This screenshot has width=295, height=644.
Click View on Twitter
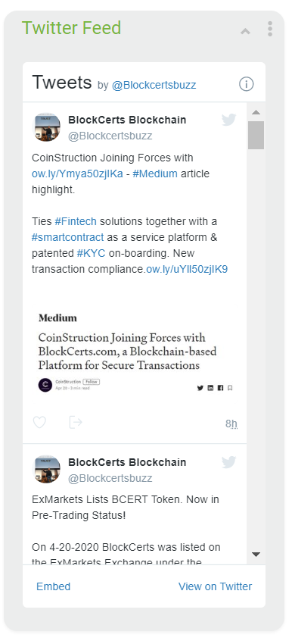(216, 586)
